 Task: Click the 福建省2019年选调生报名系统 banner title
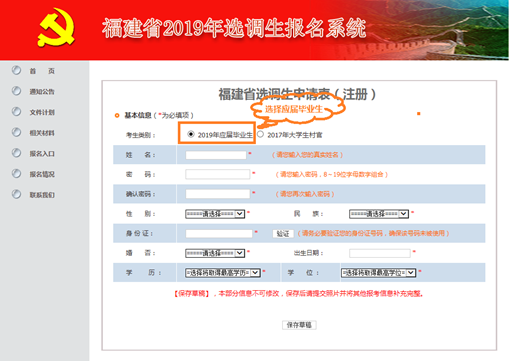pyautogui.click(x=234, y=28)
